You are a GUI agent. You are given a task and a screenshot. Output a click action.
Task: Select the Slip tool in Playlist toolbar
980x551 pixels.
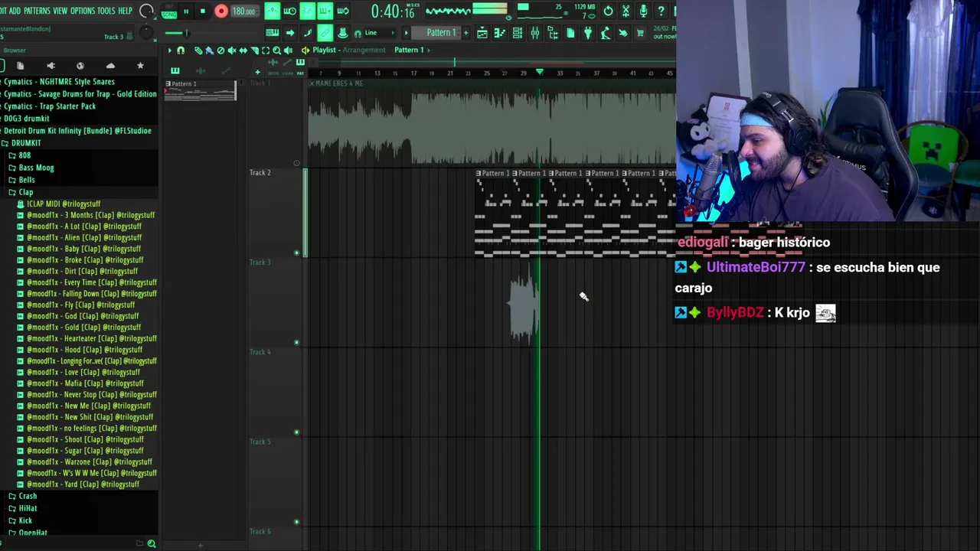(x=243, y=51)
